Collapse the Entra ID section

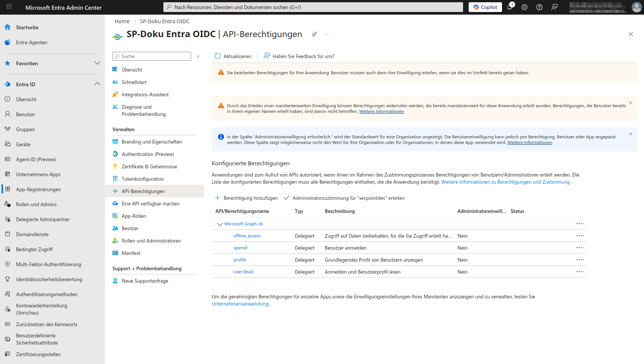point(97,84)
